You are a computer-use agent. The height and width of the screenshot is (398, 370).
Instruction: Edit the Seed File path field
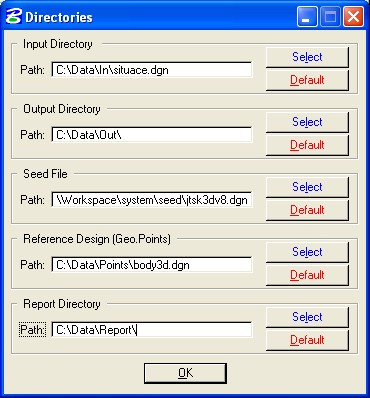152,200
